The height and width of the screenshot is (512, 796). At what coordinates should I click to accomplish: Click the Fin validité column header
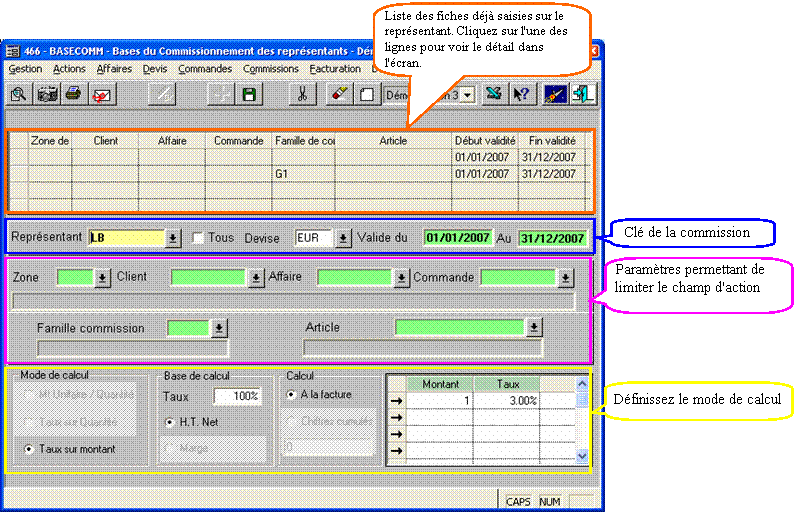[551, 141]
